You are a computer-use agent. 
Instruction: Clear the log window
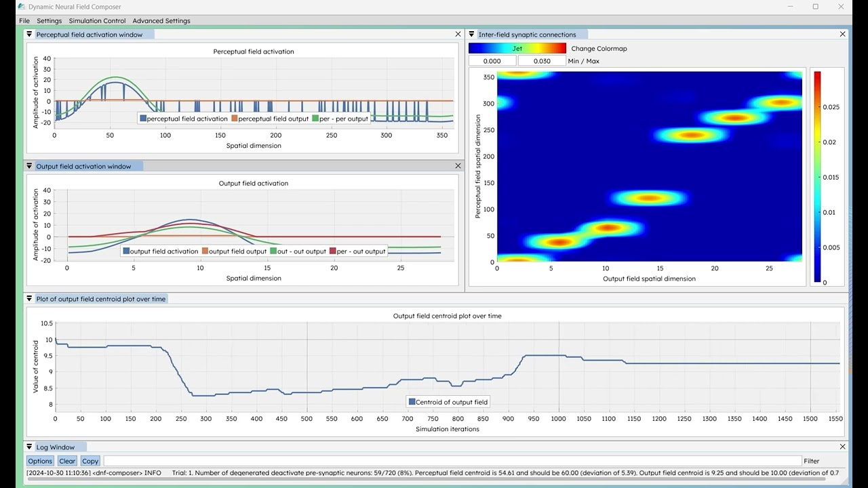[x=67, y=461]
